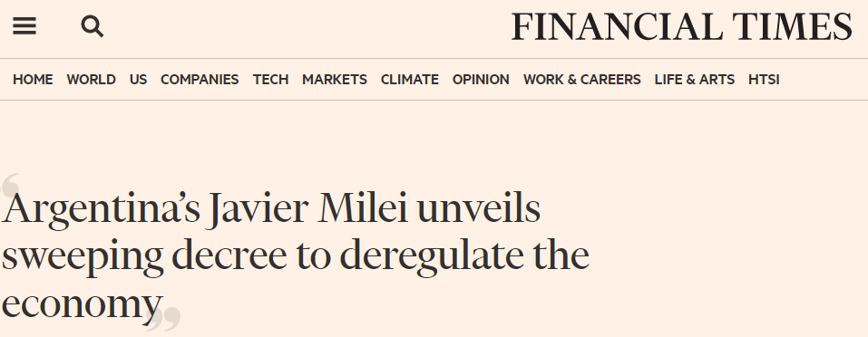Open the search magnifier icon
Screen dimensions: 868x337
tap(92, 26)
